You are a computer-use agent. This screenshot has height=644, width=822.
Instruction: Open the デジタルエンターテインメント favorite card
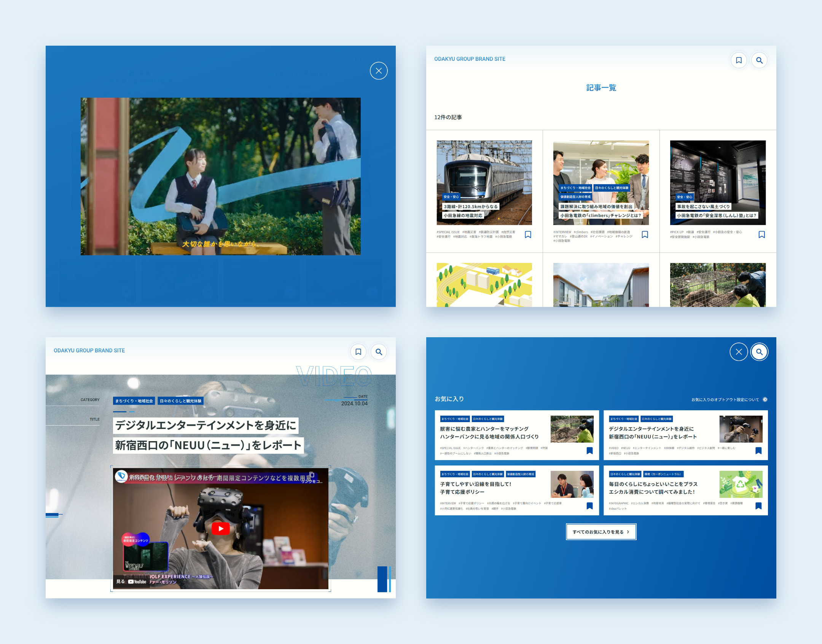coord(685,435)
